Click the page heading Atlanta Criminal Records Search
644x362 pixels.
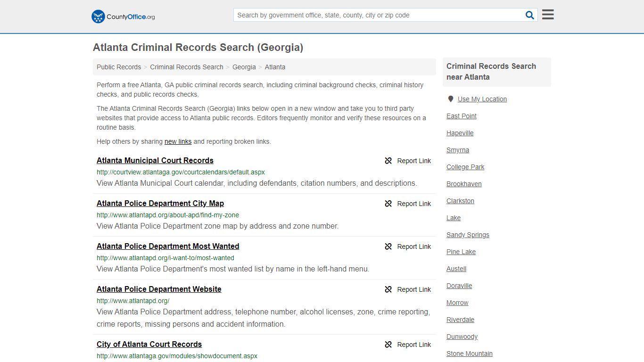(x=198, y=47)
